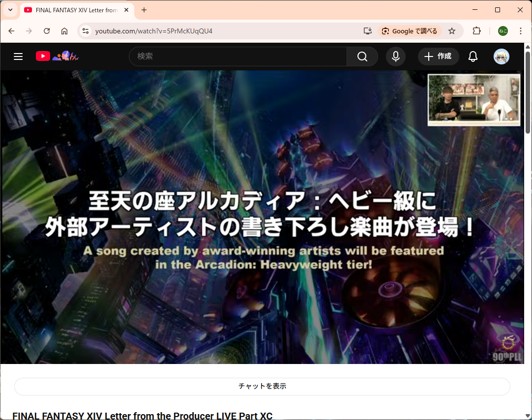Bookmark this page with the star icon

(452, 31)
